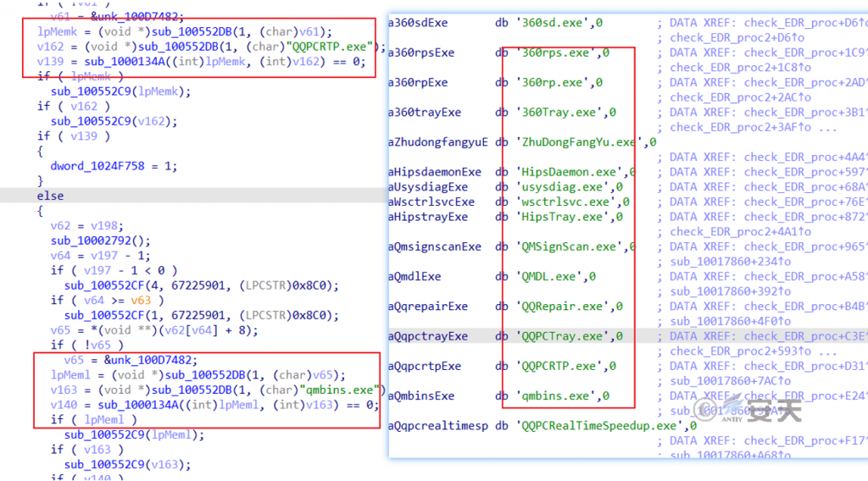This screenshot has width=868, height=481.
Task: Click the aQmsignscanExe data label
Action: [x=435, y=246]
